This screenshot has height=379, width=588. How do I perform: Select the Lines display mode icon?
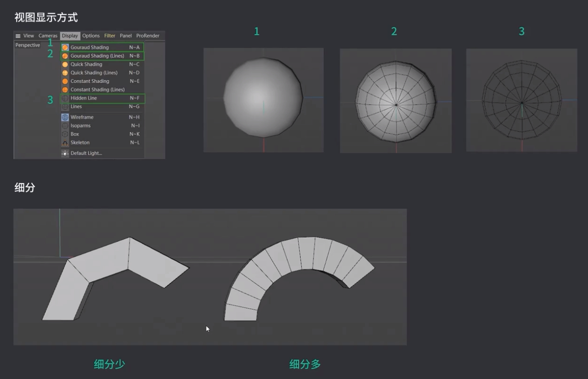(x=65, y=106)
